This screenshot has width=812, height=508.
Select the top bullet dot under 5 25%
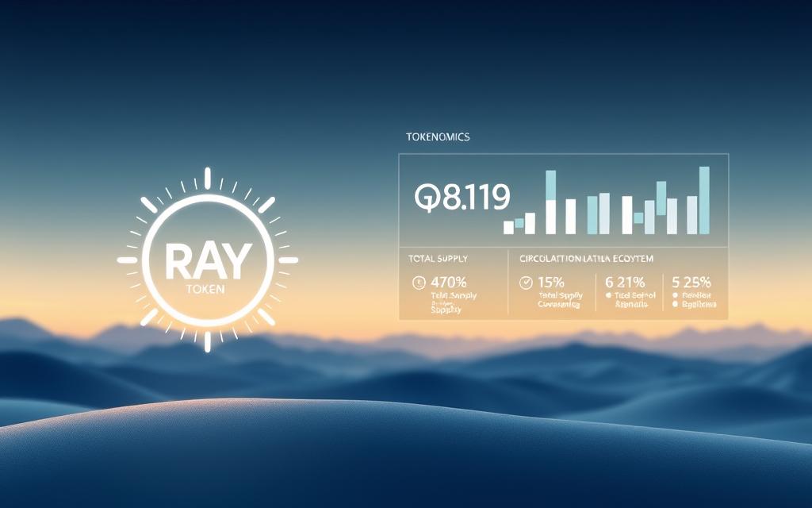(x=675, y=294)
